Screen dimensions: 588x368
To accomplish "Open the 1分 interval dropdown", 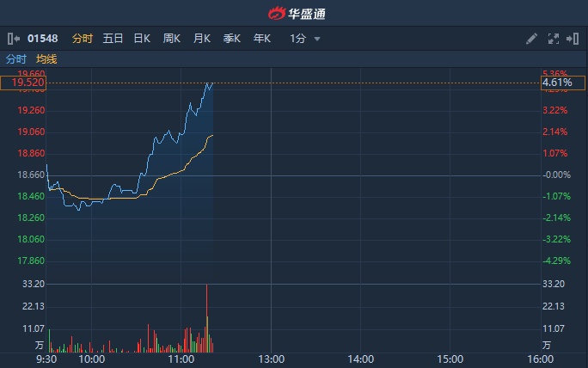I will 298,39.
